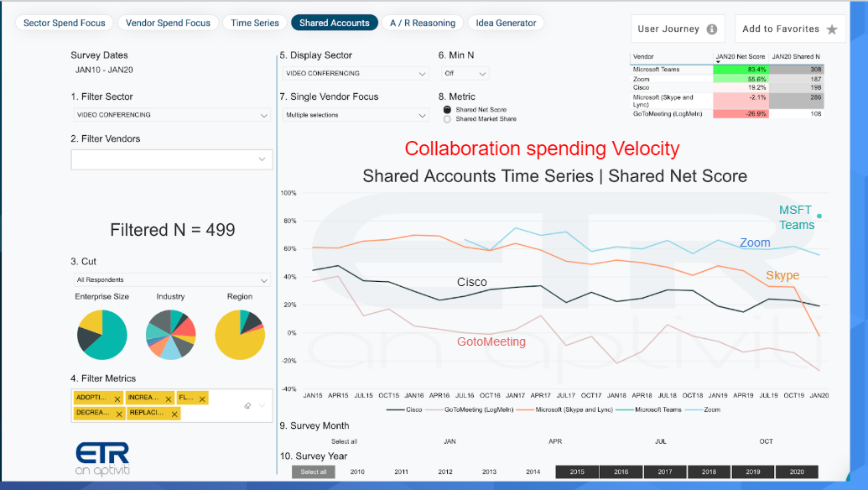Click Select all for Survey Year
The width and height of the screenshot is (868, 490).
314,472
